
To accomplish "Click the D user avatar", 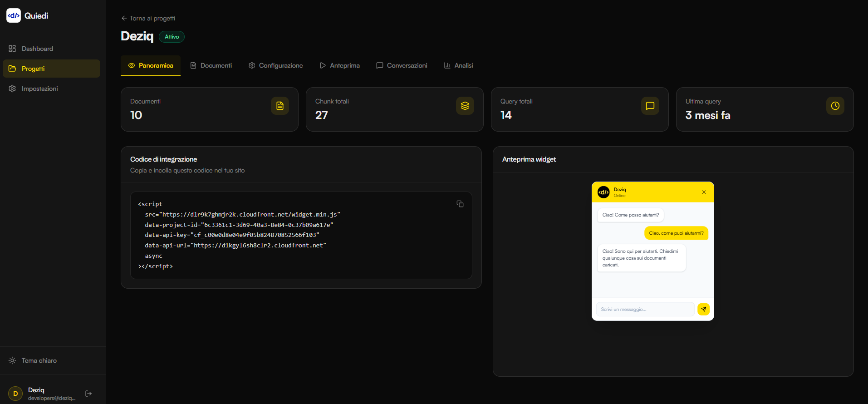I will (15, 394).
